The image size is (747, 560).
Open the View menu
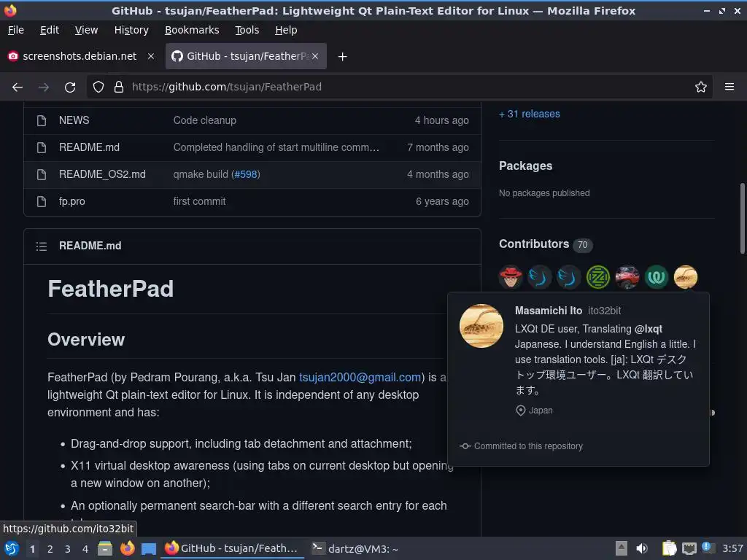tap(86, 30)
